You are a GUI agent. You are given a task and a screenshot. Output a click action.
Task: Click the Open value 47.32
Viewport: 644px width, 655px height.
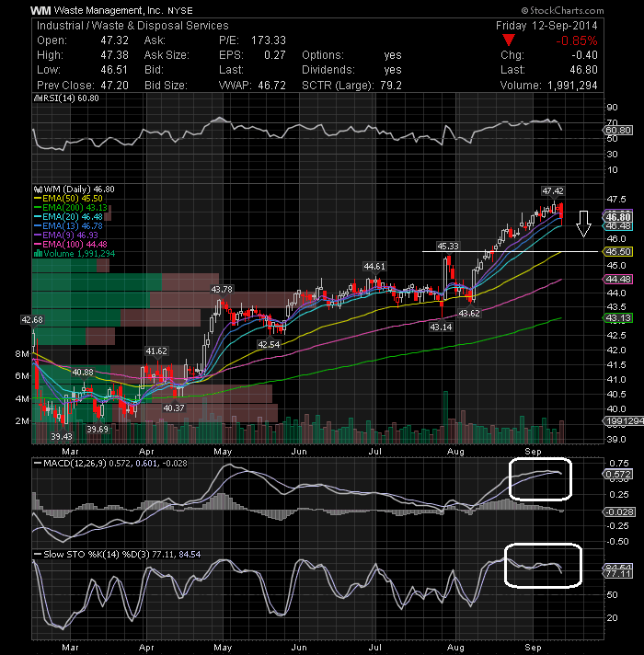pos(114,40)
